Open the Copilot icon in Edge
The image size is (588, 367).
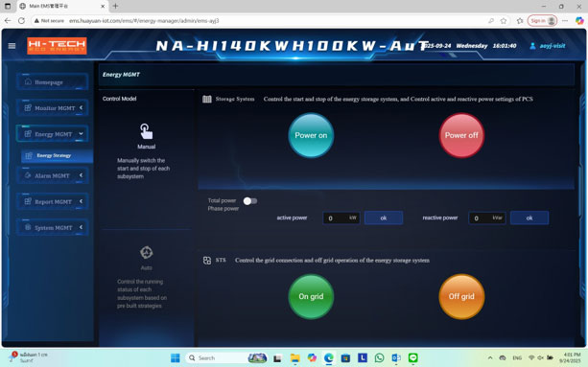point(579,20)
